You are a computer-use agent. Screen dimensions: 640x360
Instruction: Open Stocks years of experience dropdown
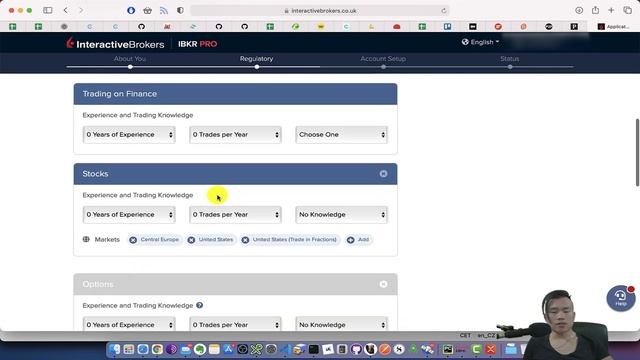coord(129,215)
